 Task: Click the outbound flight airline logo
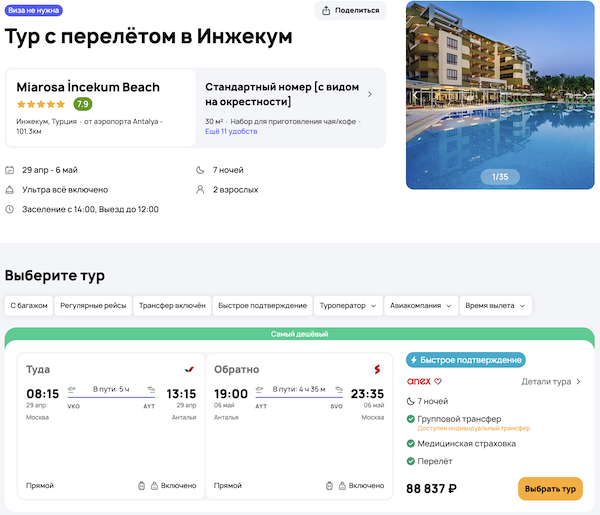(x=189, y=368)
